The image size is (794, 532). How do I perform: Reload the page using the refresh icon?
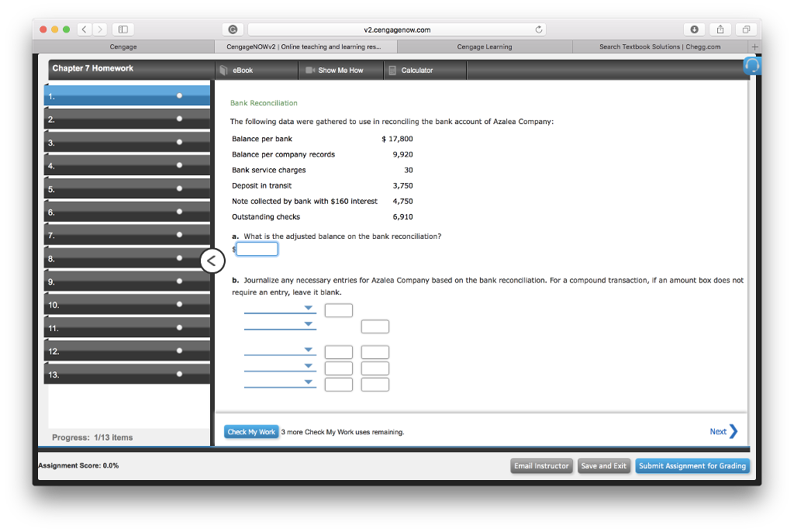click(539, 29)
